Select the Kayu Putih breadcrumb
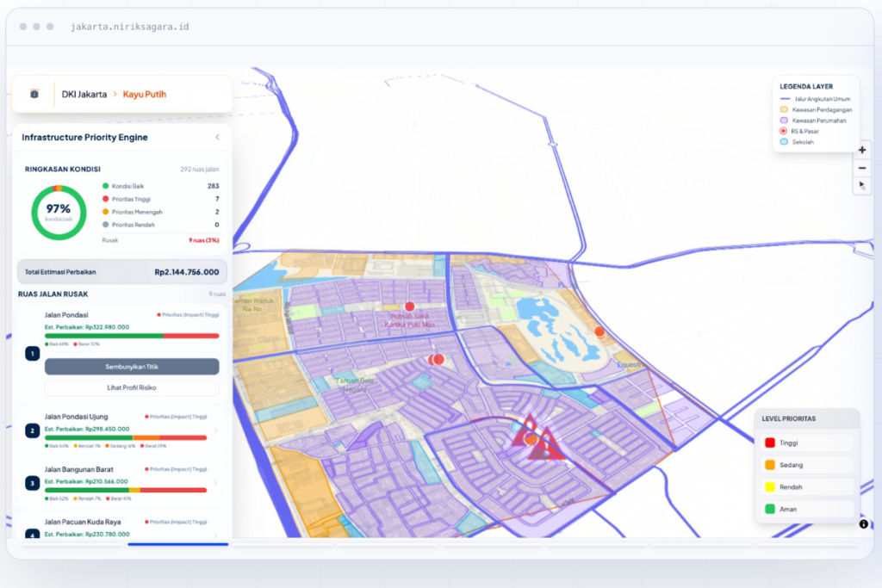The height and width of the screenshot is (588, 882). tap(145, 94)
